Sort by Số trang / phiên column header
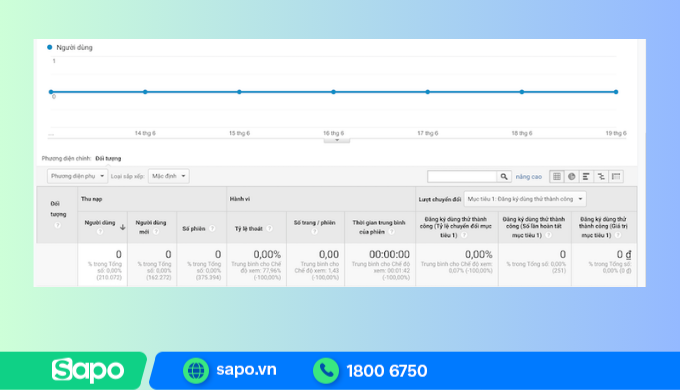680x390 pixels. (x=314, y=223)
